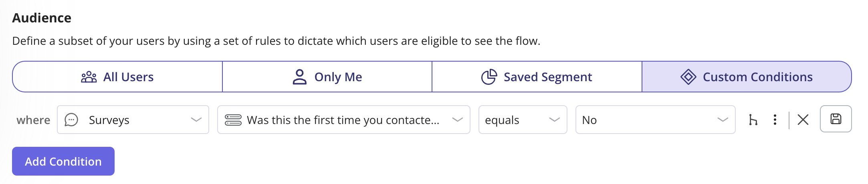868x184 pixels.
Task: Open the three-dot condition options menu
Action: (775, 120)
